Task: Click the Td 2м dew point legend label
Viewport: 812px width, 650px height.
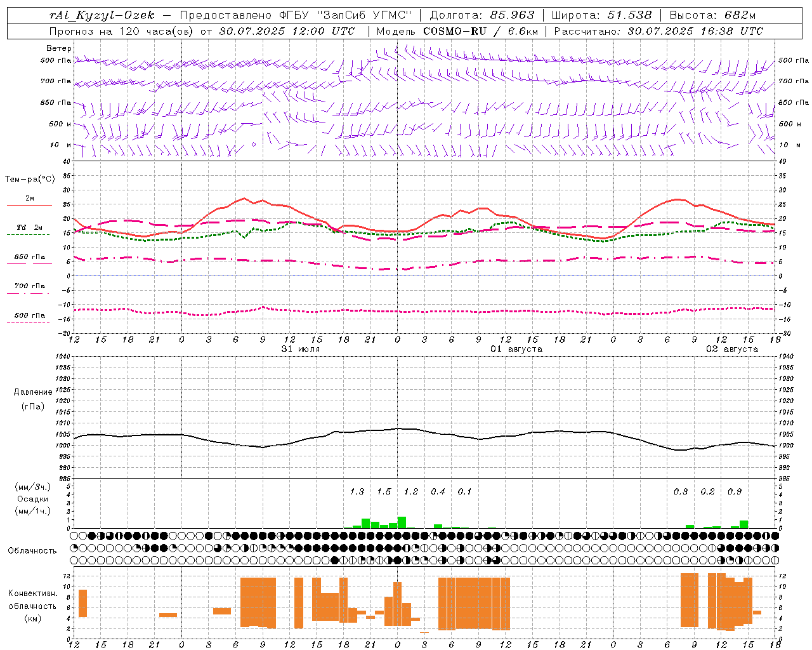Action: (30, 227)
